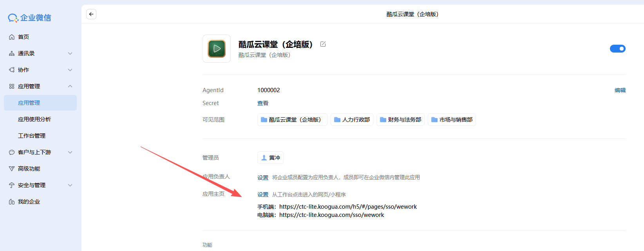Select the 应用管理 submenu item
The width and height of the screenshot is (644, 251).
[40, 103]
